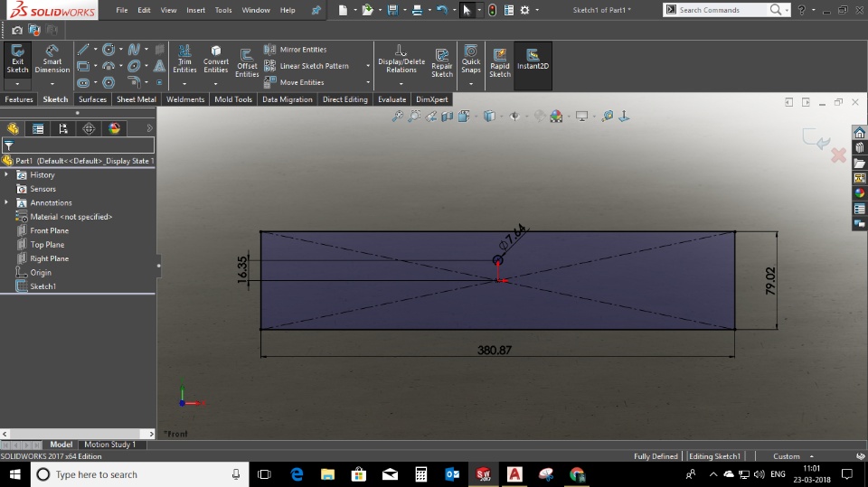
Task: Click the Motion Study 1 tab
Action: point(109,445)
